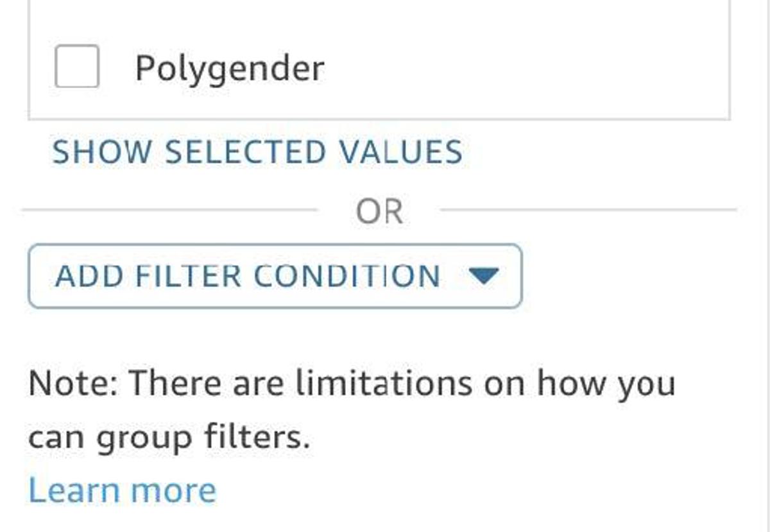770x532 pixels.
Task: Click the word "Note:" in the message
Action: (73, 384)
